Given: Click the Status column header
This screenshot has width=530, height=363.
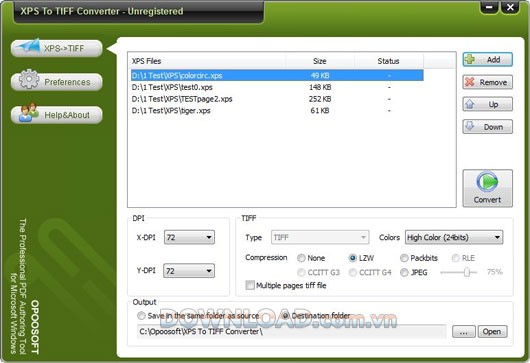Looking at the screenshot, I should [x=388, y=61].
